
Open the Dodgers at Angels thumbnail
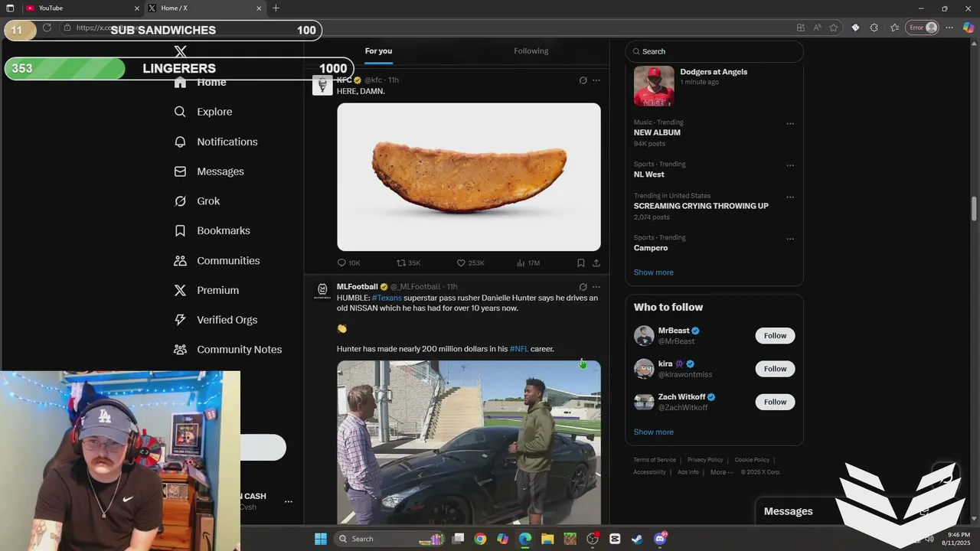[x=654, y=86]
